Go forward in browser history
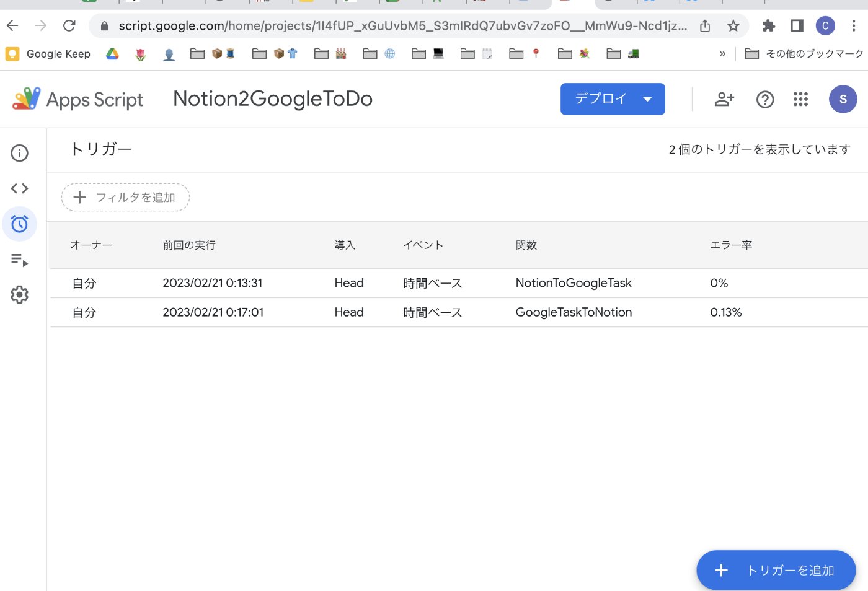This screenshot has height=591, width=868. coord(41,25)
